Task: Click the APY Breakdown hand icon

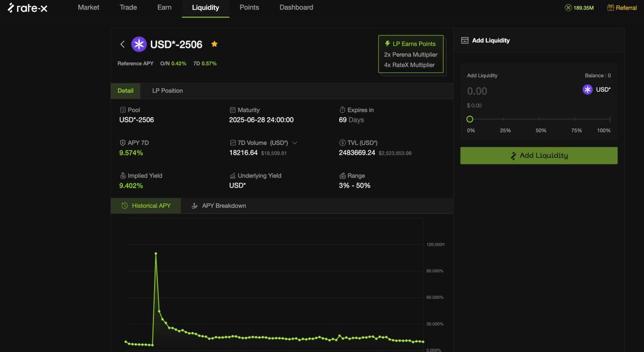Action: (x=195, y=206)
